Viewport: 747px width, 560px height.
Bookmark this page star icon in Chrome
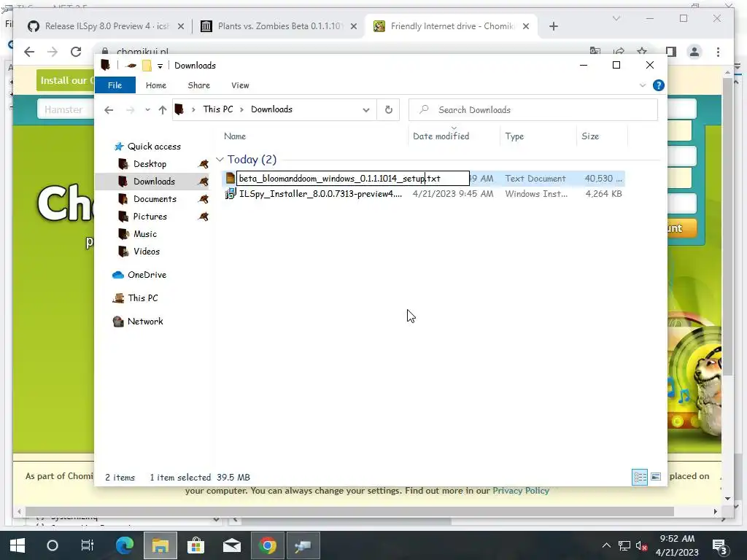click(642, 50)
